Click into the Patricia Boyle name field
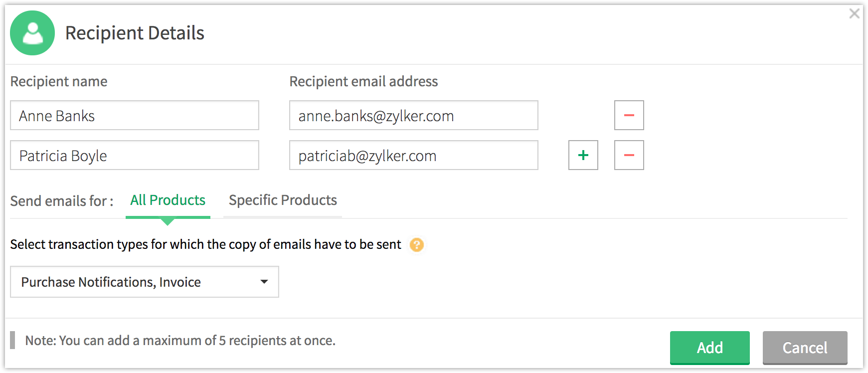The width and height of the screenshot is (868, 373). click(x=134, y=155)
